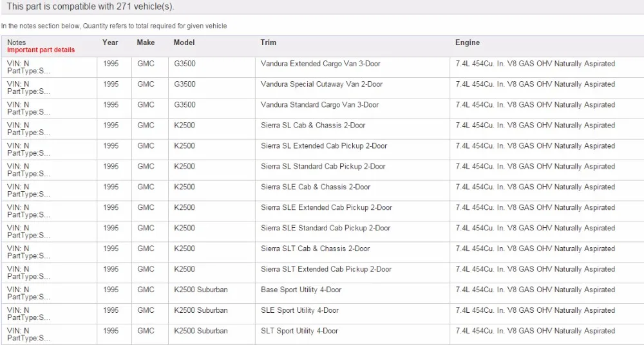The width and height of the screenshot is (644, 345).
Task: Select 'Vandura Extended Cargo Van 3-Door' trim cell
Action: [x=320, y=64]
